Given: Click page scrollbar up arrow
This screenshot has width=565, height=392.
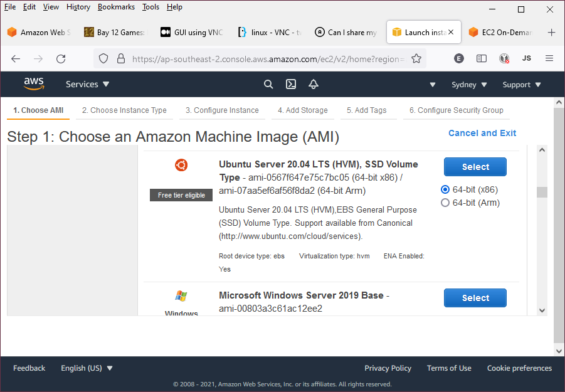Looking at the screenshot, I should pyautogui.click(x=559, y=102).
